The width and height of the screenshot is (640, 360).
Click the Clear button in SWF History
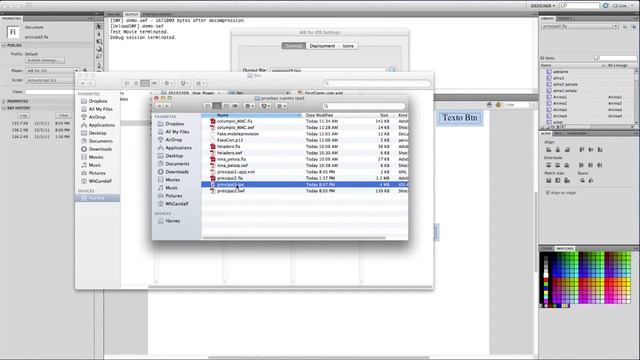click(63, 116)
